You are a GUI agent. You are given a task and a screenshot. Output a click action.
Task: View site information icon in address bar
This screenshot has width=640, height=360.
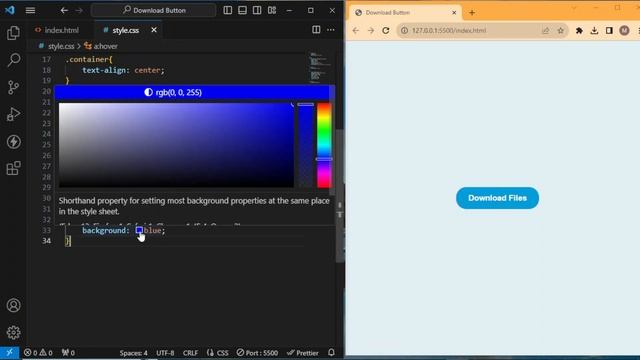coord(404,31)
